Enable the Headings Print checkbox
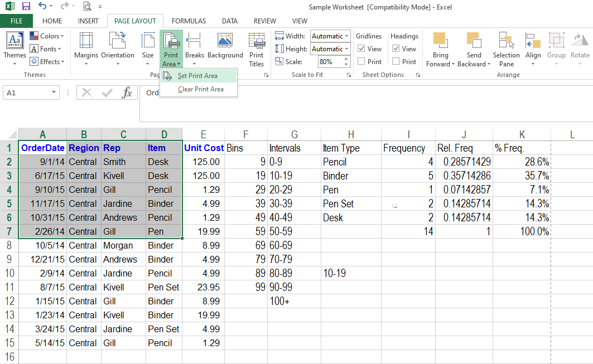Image resolution: width=593 pixels, height=364 pixels. coord(396,62)
